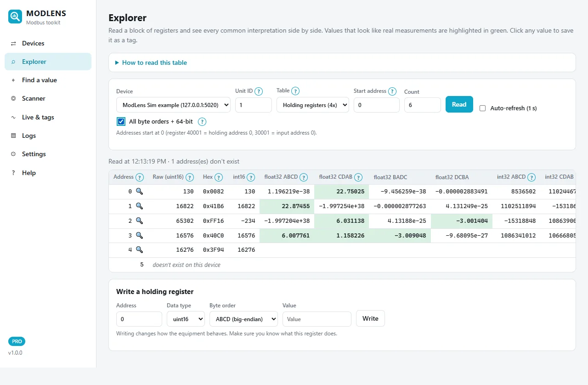The image size is (588, 385).
Task: Uncheck All byte orders + 64-bit checkbox
Action: 121,122
